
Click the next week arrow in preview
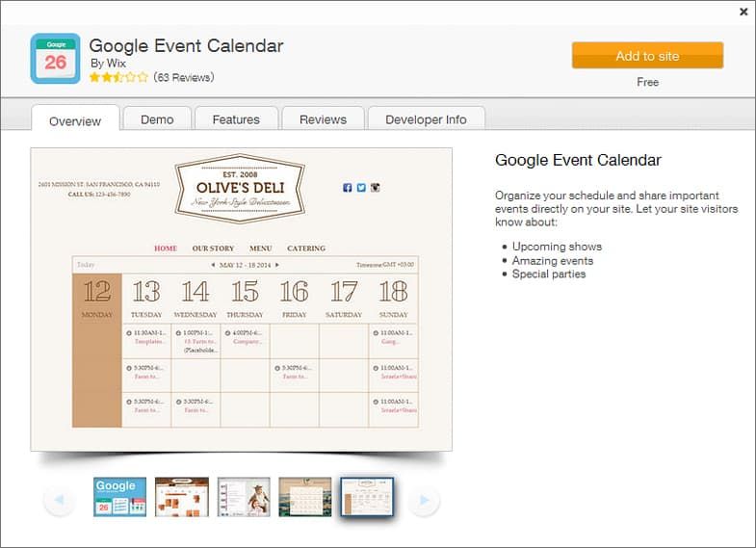click(x=276, y=265)
